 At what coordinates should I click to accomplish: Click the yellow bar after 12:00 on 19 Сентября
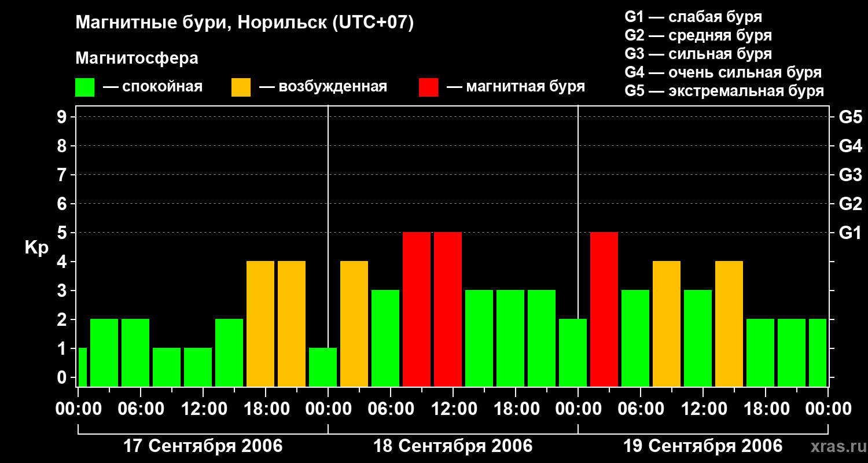tap(729, 324)
